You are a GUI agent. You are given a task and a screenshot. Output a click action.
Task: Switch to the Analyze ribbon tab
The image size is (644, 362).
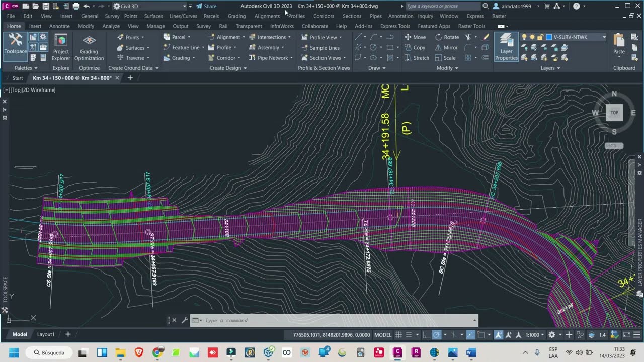[111, 26]
